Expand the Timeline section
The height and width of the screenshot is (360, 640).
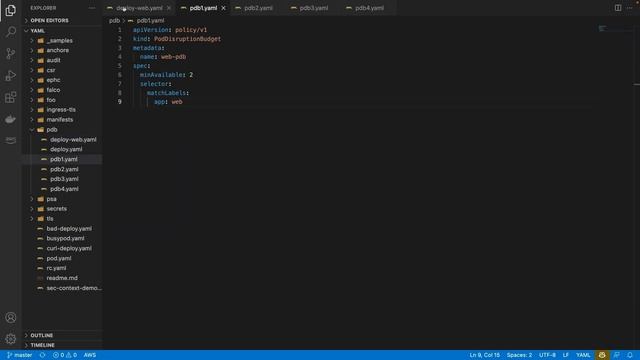42,345
